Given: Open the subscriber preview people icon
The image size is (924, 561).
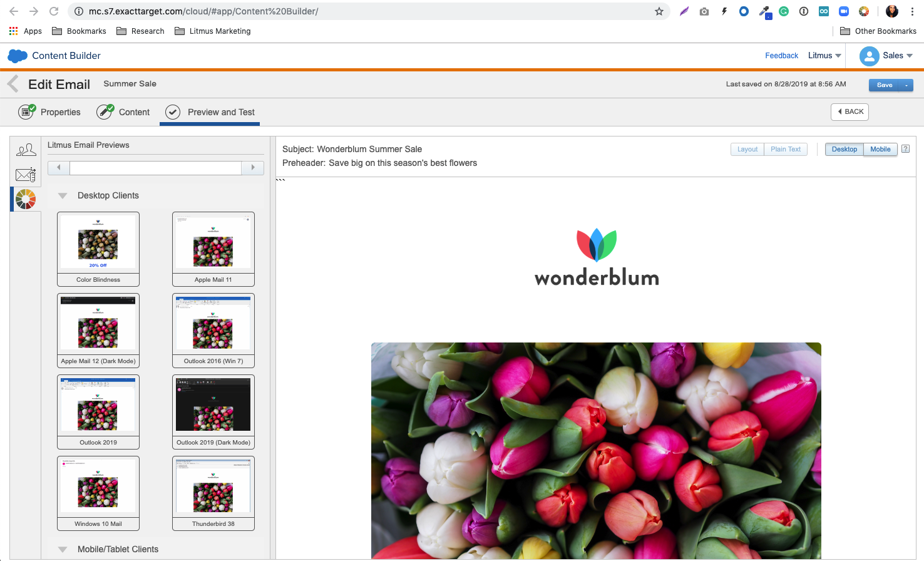Looking at the screenshot, I should tap(26, 150).
